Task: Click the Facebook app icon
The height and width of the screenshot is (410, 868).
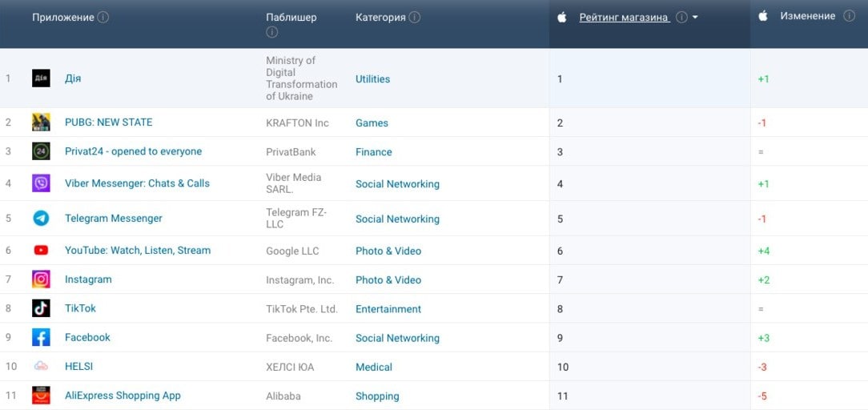Action: [41, 337]
